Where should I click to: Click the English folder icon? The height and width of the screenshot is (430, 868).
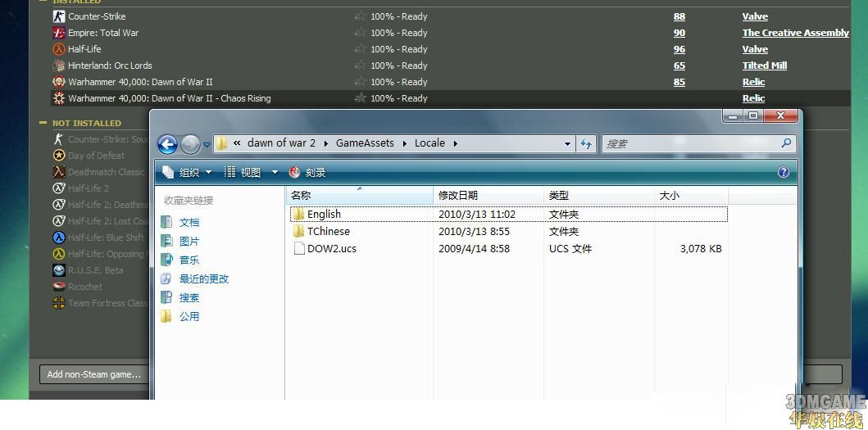(x=299, y=214)
